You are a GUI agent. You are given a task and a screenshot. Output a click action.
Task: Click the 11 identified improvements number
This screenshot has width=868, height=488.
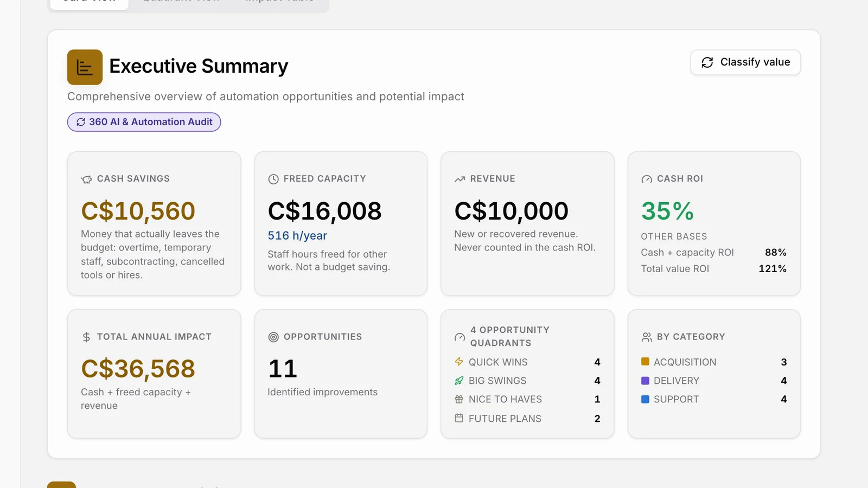(283, 369)
